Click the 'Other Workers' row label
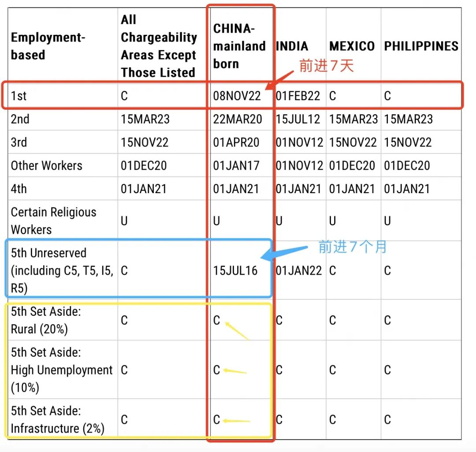Screen dimensions: 476x452 coord(46,165)
